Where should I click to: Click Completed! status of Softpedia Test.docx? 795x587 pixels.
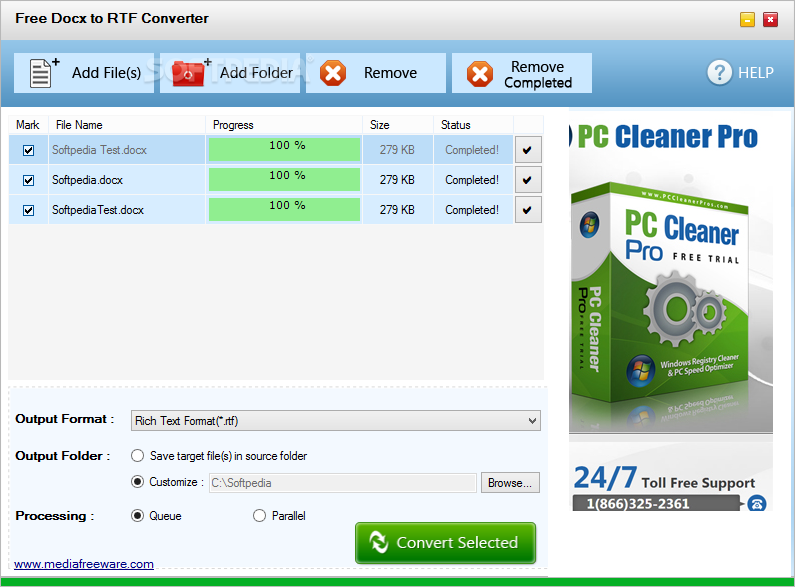(x=472, y=150)
